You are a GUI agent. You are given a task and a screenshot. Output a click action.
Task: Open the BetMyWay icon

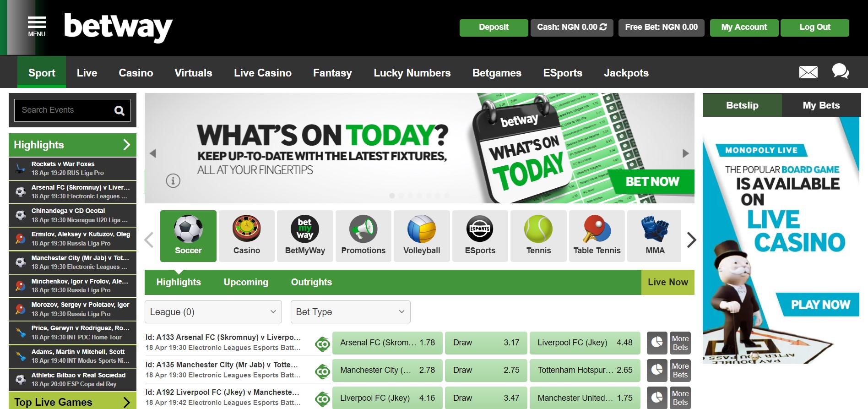pos(305,236)
